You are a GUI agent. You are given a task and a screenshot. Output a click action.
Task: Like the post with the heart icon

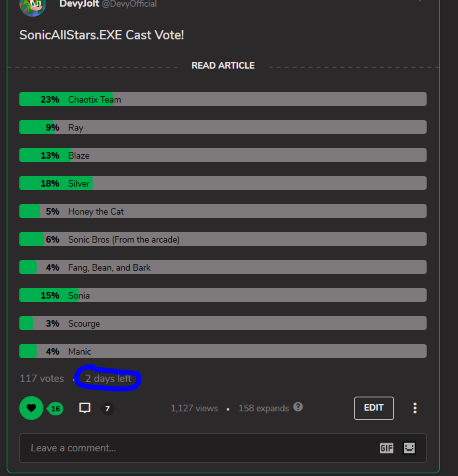coord(31,408)
